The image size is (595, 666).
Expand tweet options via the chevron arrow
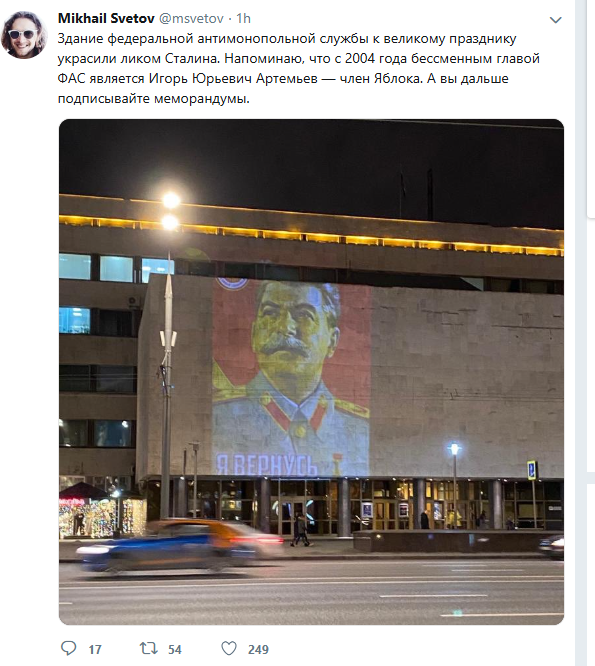tap(556, 20)
